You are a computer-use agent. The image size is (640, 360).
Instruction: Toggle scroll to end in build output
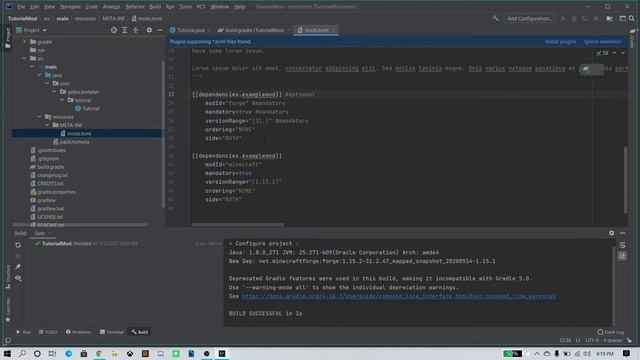tap(622, 256)
